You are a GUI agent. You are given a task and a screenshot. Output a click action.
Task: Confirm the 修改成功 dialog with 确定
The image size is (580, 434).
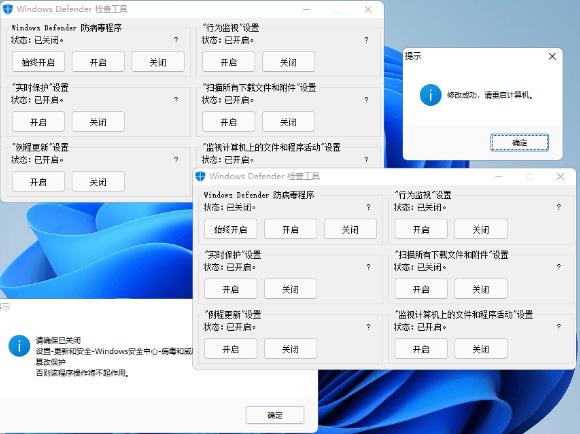(519, 142)
